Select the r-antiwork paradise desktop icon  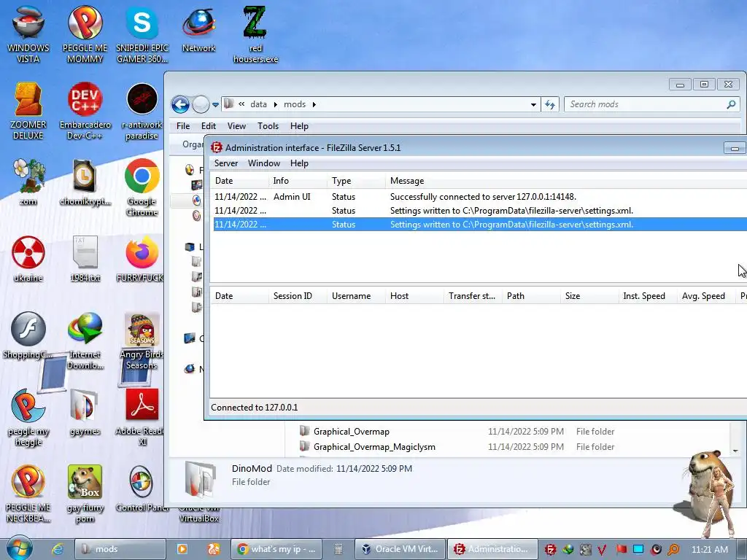142,111
